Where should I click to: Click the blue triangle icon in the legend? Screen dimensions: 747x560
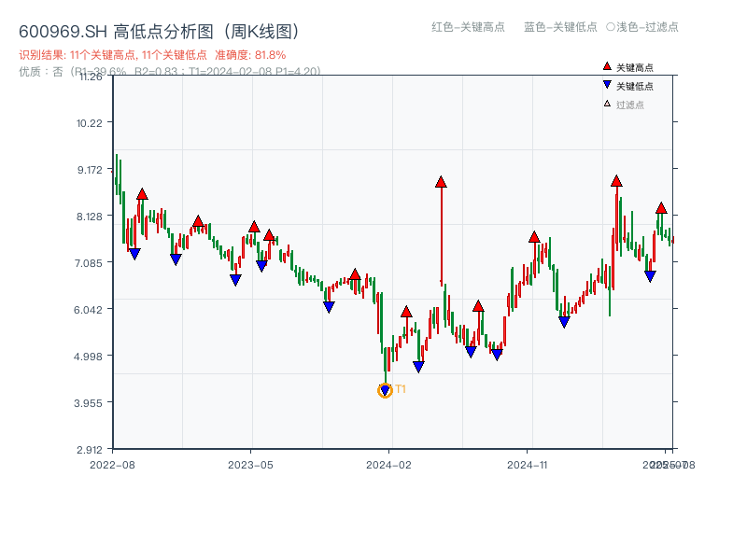pos(607,85)
